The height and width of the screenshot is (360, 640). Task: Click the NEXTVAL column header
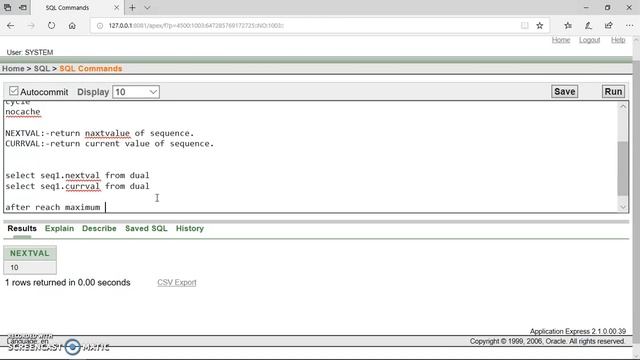[x=30, y=253]
